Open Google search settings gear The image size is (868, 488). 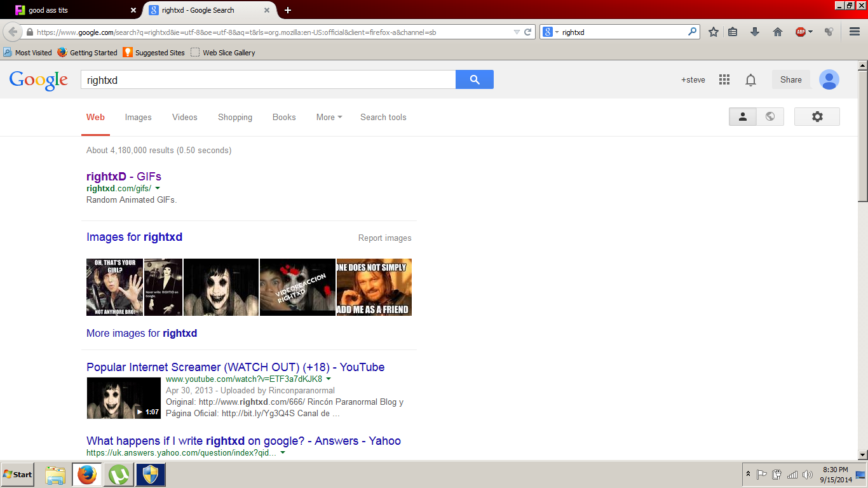817,117
